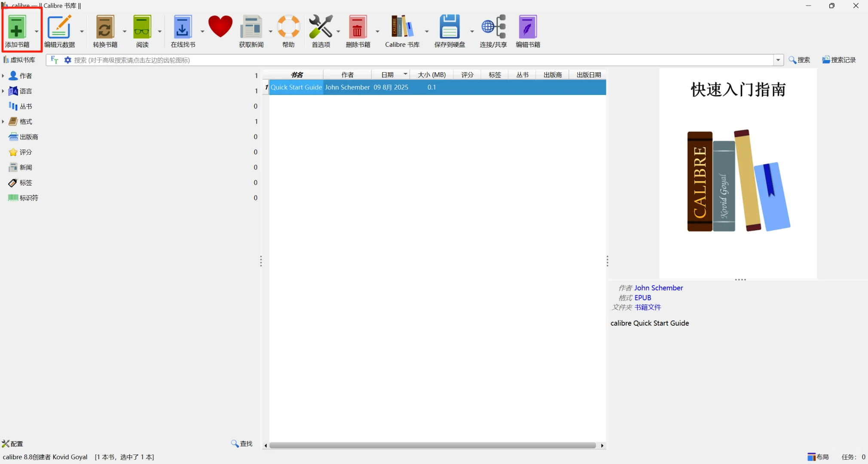Expand the 格式 formats tree node
The width and height of the screenshot is (868, 464).
pos(3,122)
